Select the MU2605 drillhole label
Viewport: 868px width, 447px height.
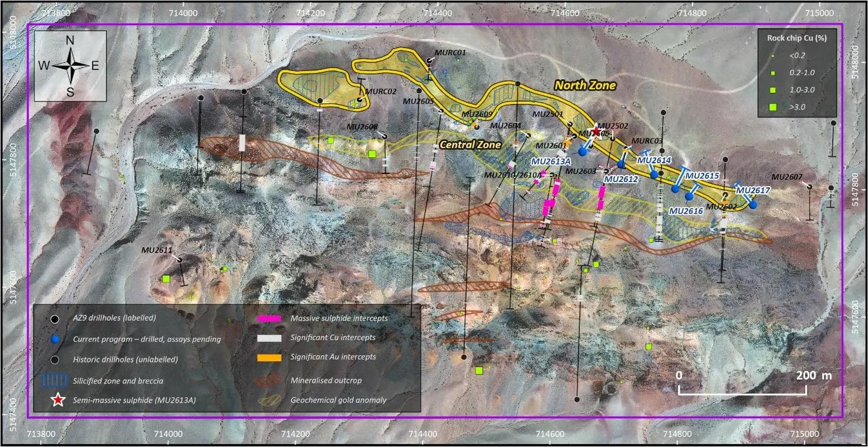418,102
